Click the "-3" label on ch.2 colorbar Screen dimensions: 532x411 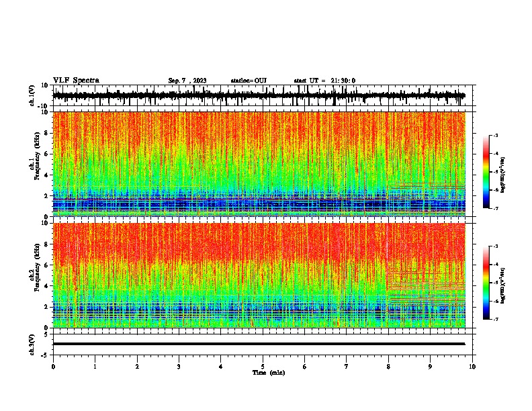496,246
